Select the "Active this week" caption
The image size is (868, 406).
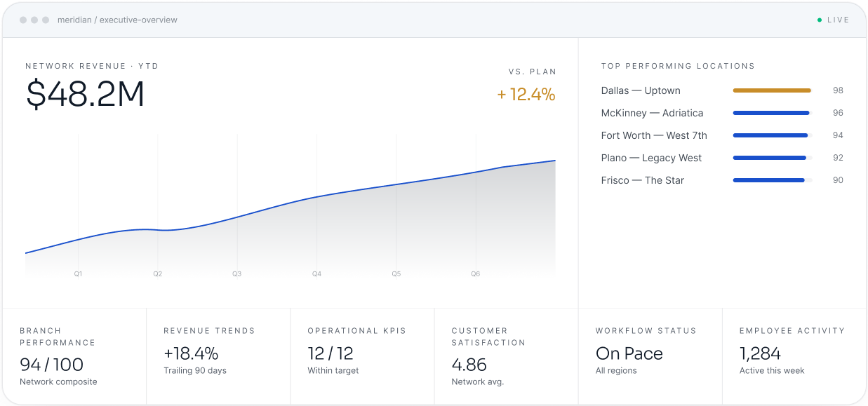(x=772, y=370)
